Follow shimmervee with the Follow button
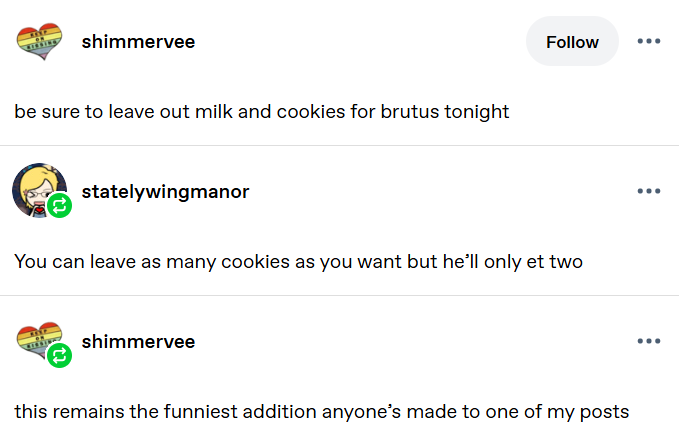The width and height of the screenshot is (679, 436). [x=572, y=42]
